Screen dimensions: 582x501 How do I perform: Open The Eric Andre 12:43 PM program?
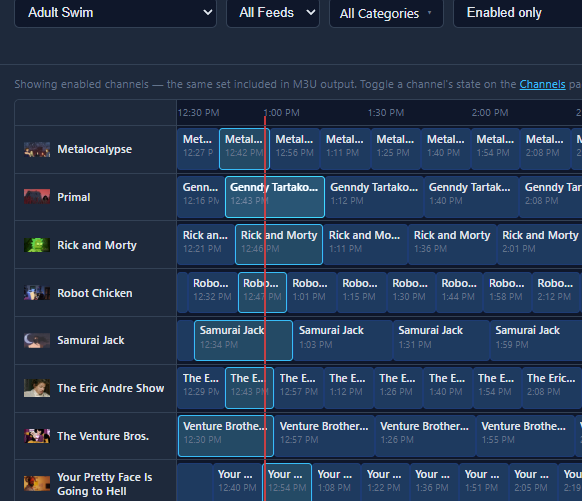pyautogui.click(x=249, y=388)
